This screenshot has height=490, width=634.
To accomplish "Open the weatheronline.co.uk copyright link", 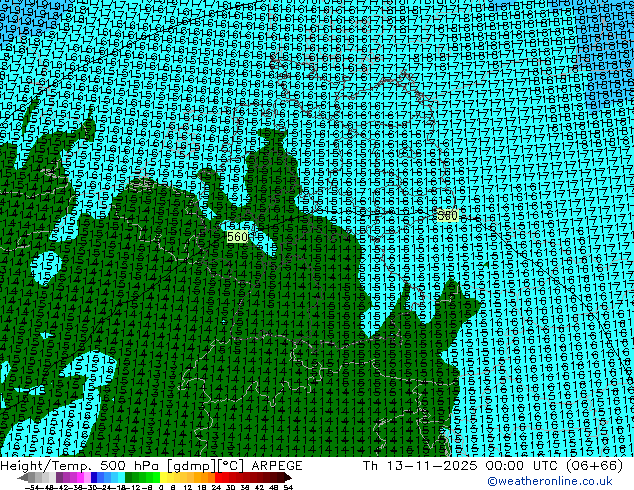I will (550, 481).
